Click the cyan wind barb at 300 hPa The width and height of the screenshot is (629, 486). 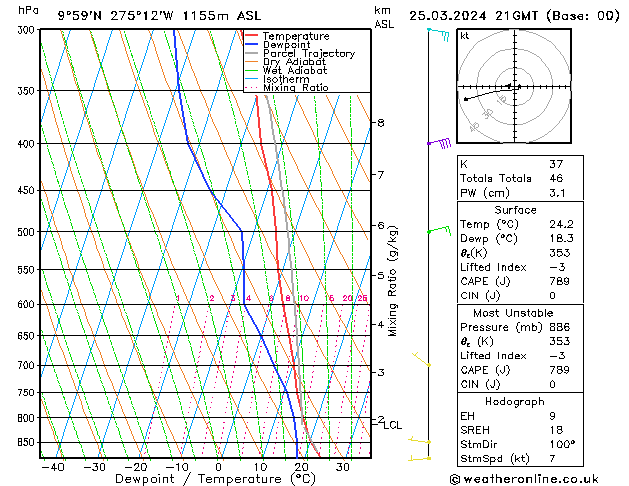pyautogui.click(x=438, y=34)
